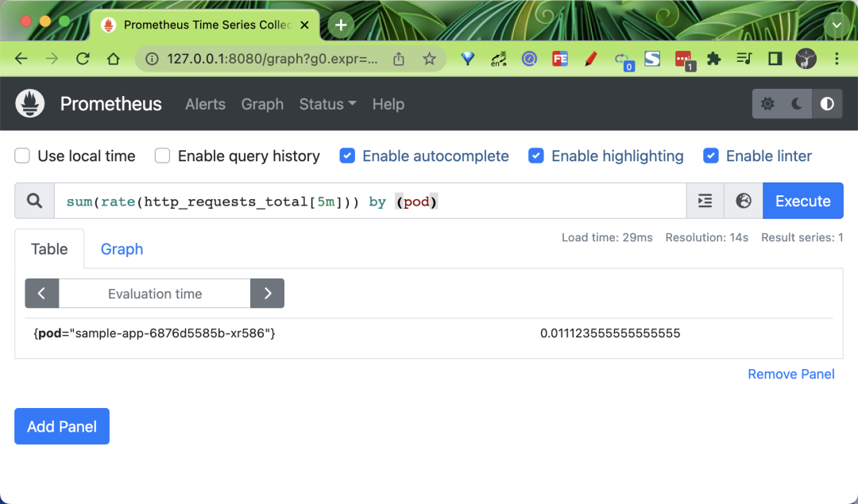858x504 pixels.
Task: Select the Prometheus Time Series browser tab
Action: [x=205, y=25]
